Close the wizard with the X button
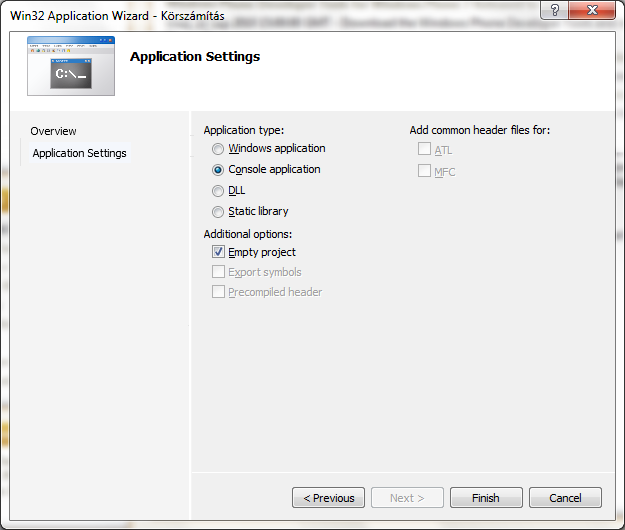The width and height of the screenshot is (625, 530). click(592, 10)
